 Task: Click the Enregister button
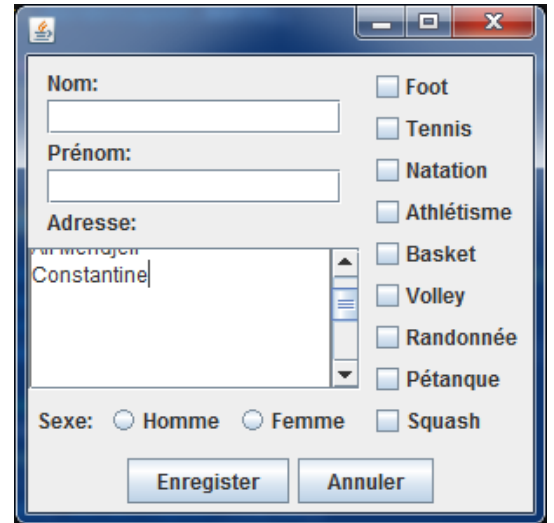(208, 481)
